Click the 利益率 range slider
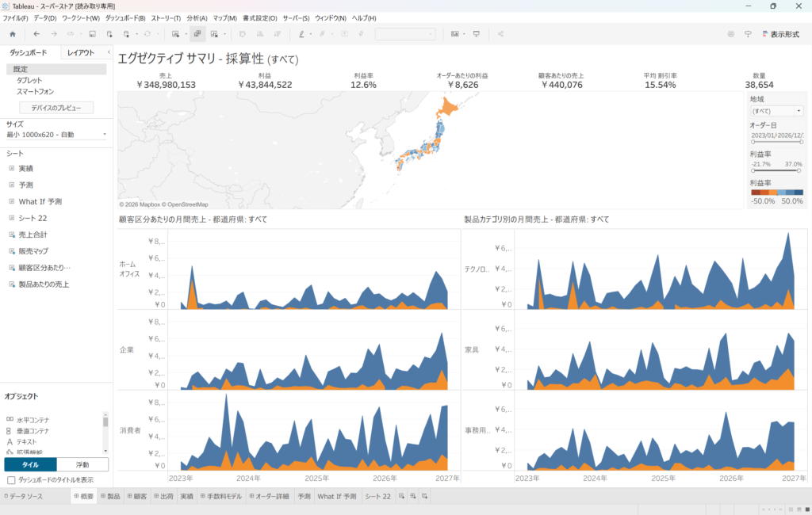The height and width of the screenshot is (515, 812). [x=776, y=171]
